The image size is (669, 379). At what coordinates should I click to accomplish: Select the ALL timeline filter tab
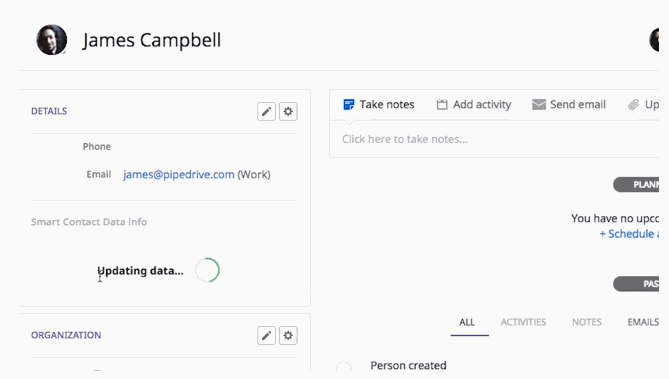(467, 322)
